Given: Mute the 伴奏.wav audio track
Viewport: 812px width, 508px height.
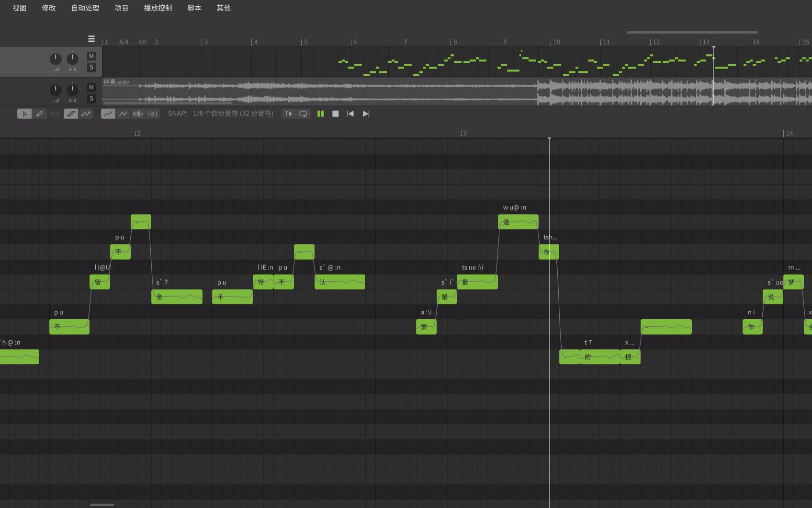Looking at the screenshot, I should point(91,87).
